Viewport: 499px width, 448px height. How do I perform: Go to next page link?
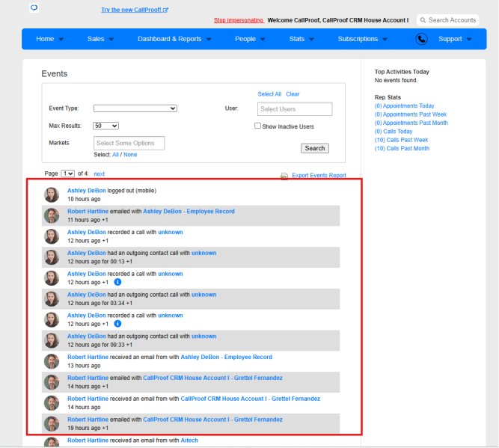(99, 174)
